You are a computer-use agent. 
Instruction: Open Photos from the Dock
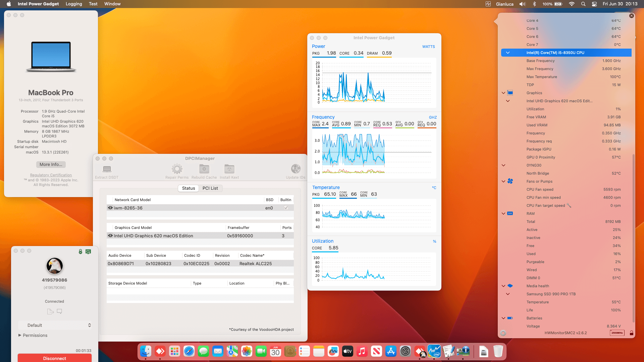pyautogui.click(x=247, y=351)
